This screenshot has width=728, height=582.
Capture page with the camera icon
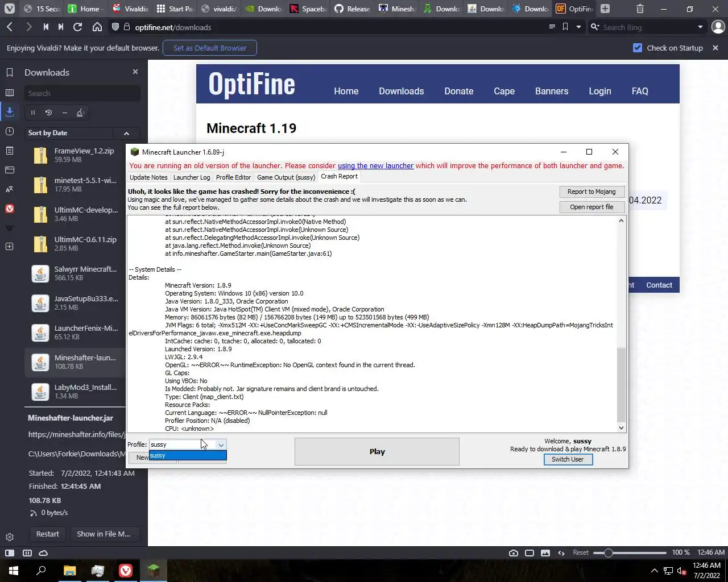coord(514,552)
